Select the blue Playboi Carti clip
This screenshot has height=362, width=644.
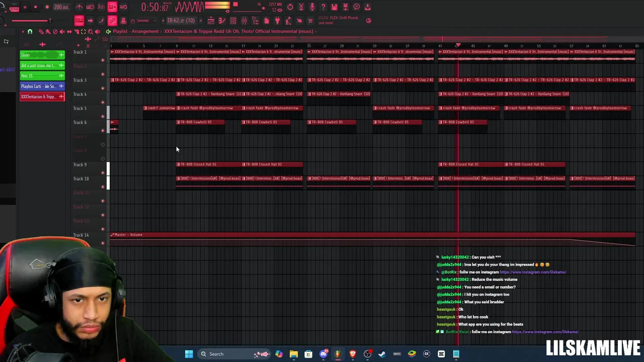(42, 86)
